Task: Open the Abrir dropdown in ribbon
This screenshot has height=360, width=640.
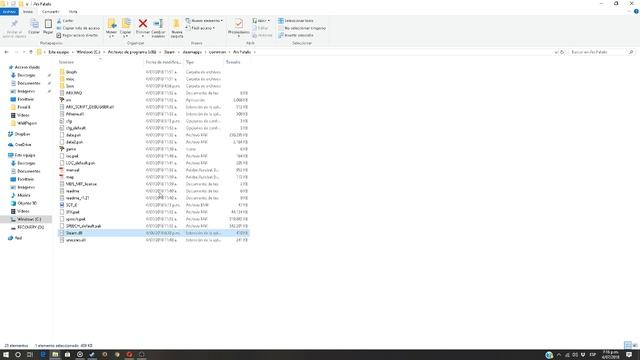Action: pos(261,21)
